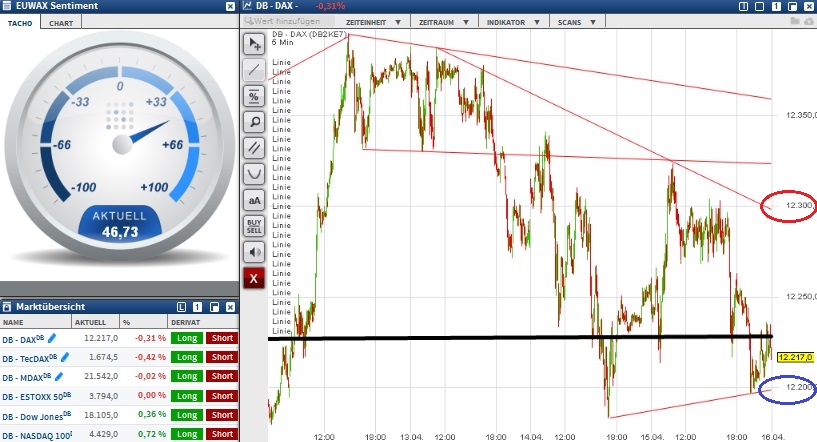Open the ZEITEINHEIT dropdown

[x=373, y=22]
